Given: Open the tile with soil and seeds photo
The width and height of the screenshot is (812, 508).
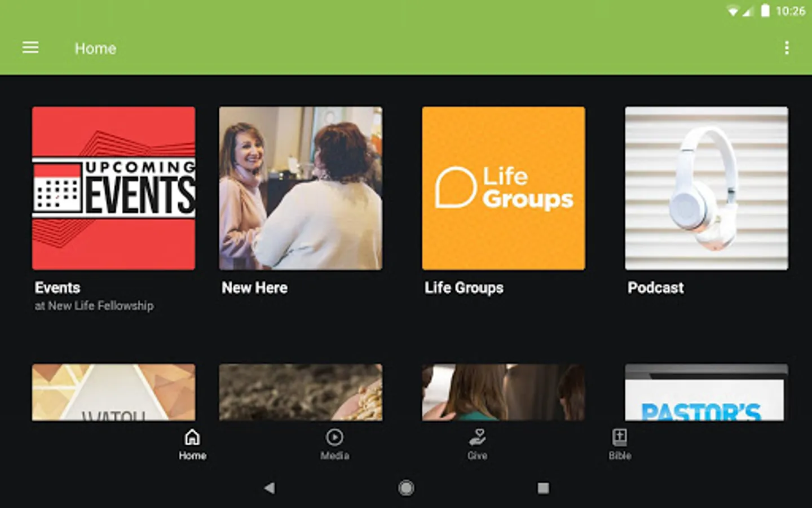Looking at the screenshot, I should (x=301, y=392).
